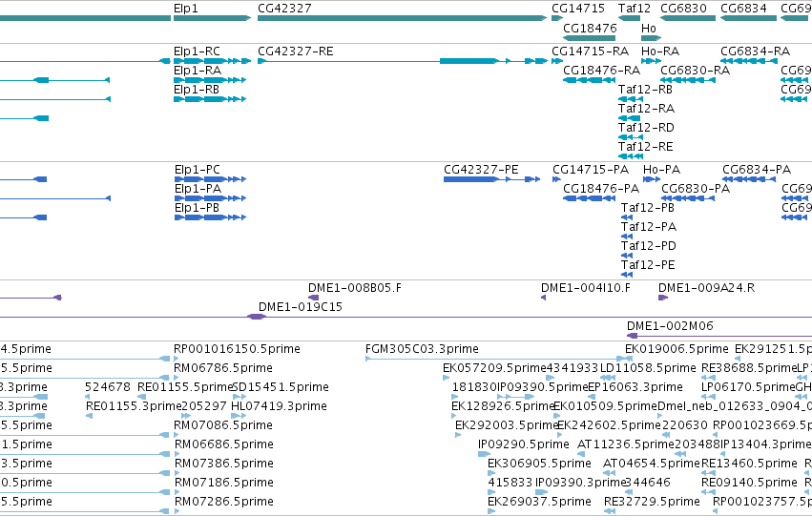Viewport: 812px width, 516px height.
Task: Click the Taf12-RE transcript label
Action: click(x=646, y=147)
